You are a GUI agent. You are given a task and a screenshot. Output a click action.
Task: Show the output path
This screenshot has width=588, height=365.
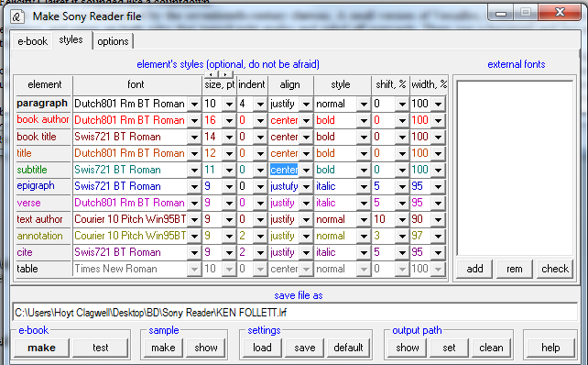point(408,348)
